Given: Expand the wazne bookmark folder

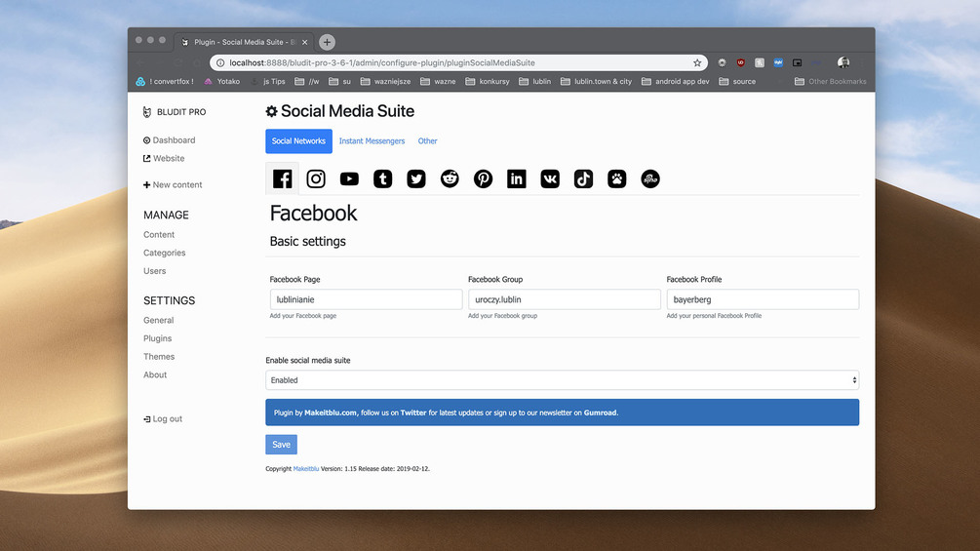Looking at the screenshot, I should tap(438, 81).
